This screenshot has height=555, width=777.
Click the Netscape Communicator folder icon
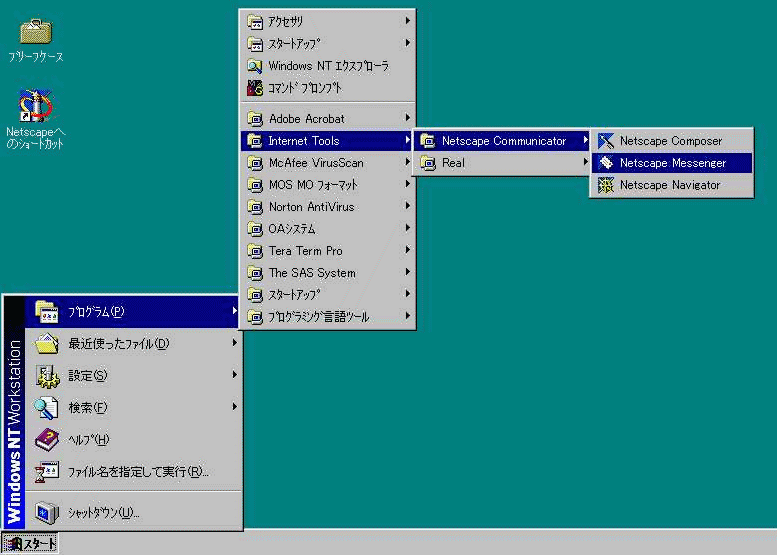point(428,141)
